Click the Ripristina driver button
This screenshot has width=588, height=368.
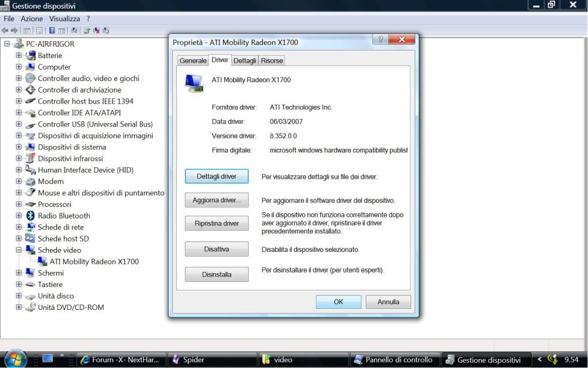pyautogui.click(x=216, y=224)
